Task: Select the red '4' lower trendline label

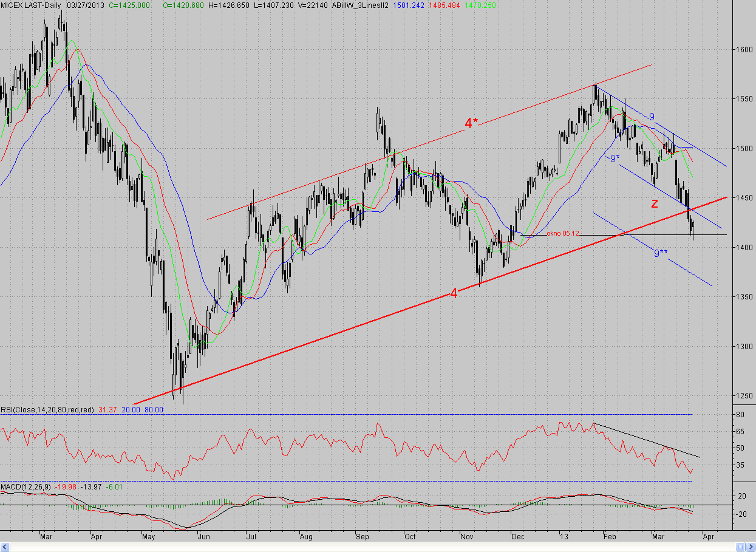Action: pyautogui.click(x=454, y=293)
